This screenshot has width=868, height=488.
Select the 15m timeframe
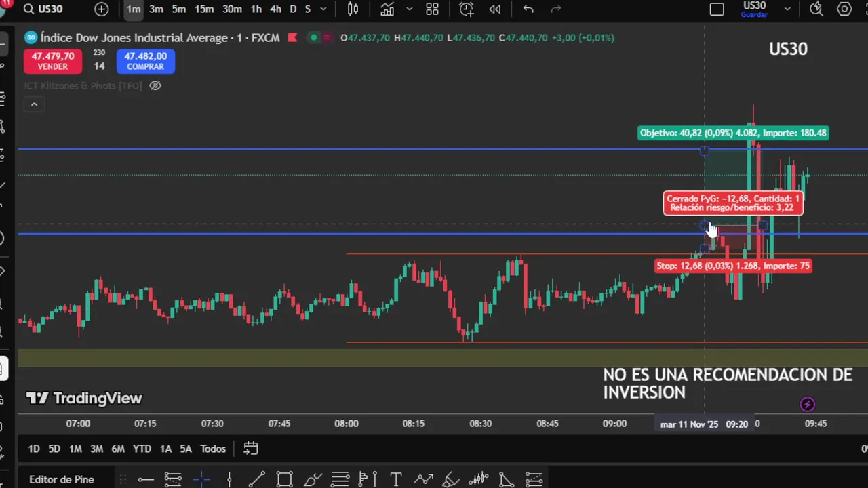[204, 9]
